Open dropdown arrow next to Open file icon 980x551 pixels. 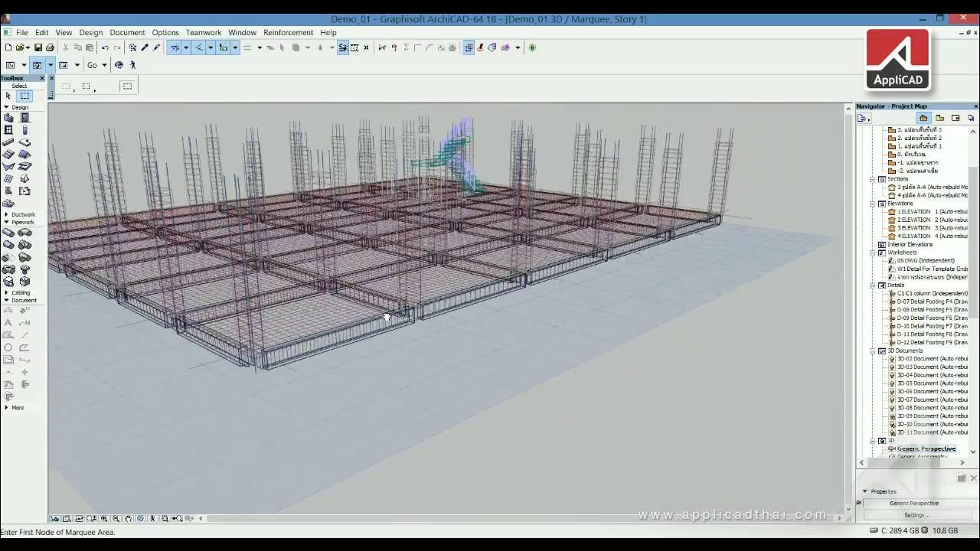28,47
